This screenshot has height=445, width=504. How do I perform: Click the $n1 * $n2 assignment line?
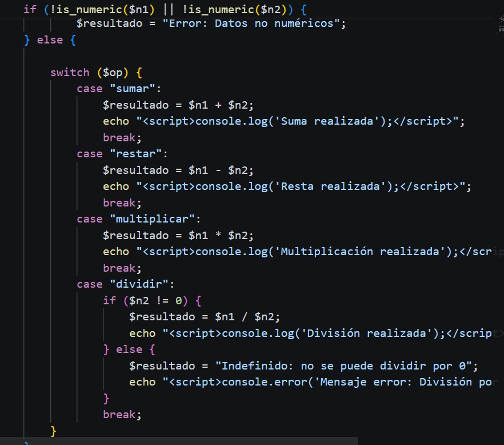(178, 236)
